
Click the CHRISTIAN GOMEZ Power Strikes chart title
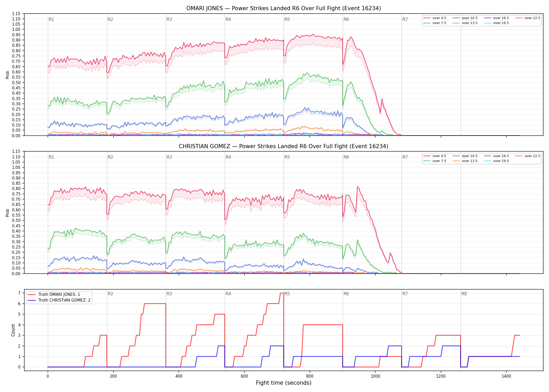pyautogui.click(x=283, y=146)
